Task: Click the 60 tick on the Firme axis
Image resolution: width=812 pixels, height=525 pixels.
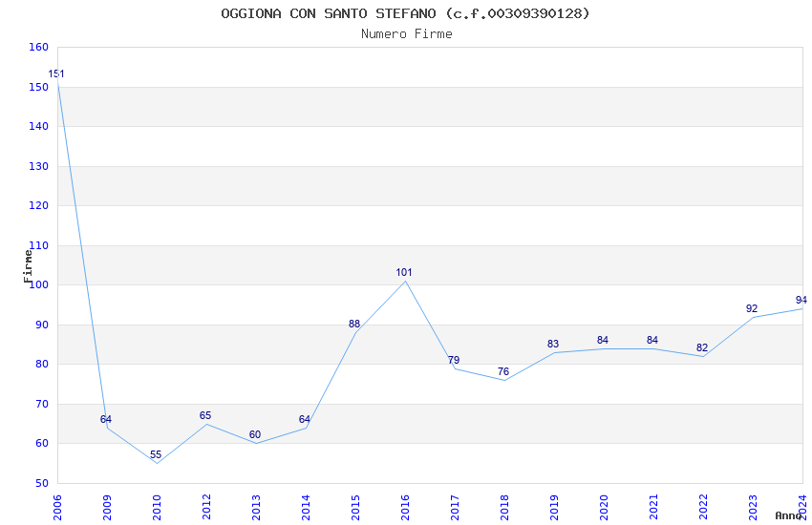Action: [42, 443]
